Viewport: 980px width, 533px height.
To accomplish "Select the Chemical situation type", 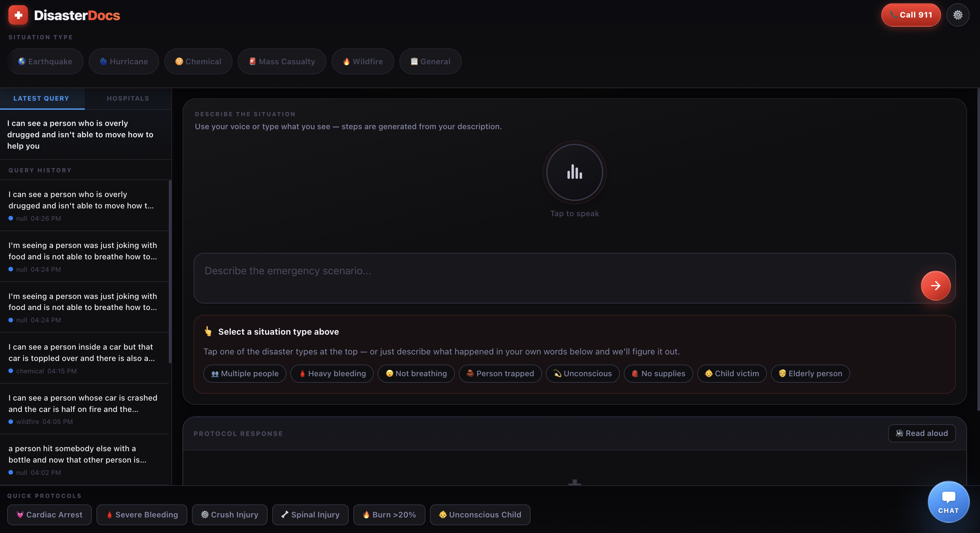I will (x=198, y=62).
